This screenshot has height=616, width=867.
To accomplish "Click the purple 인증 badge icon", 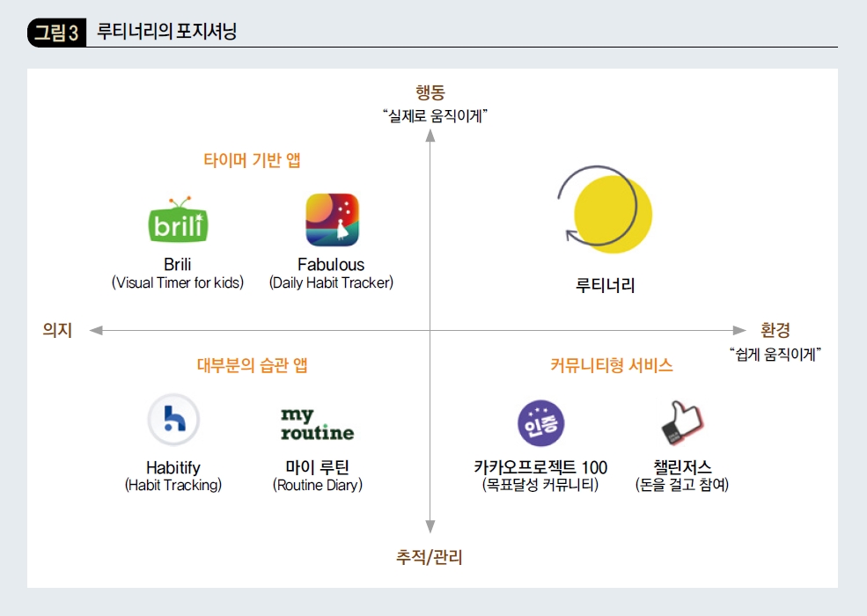I will (540, 423).
